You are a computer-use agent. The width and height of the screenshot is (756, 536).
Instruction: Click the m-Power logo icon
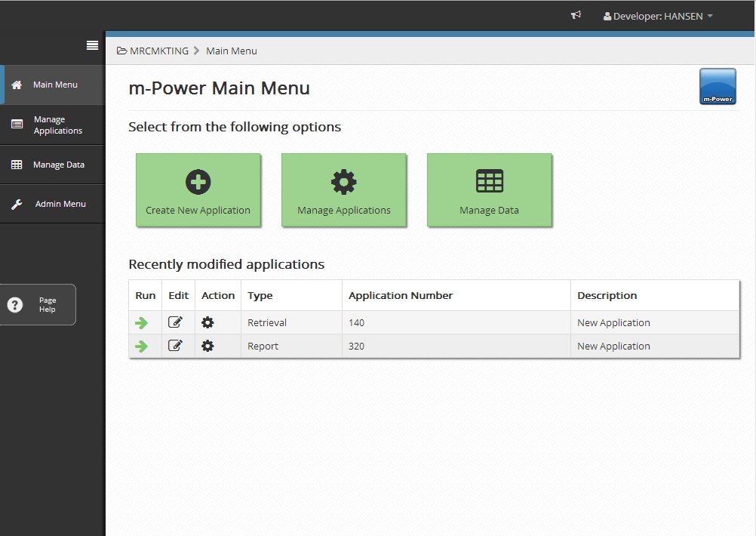tap(717, 86)
